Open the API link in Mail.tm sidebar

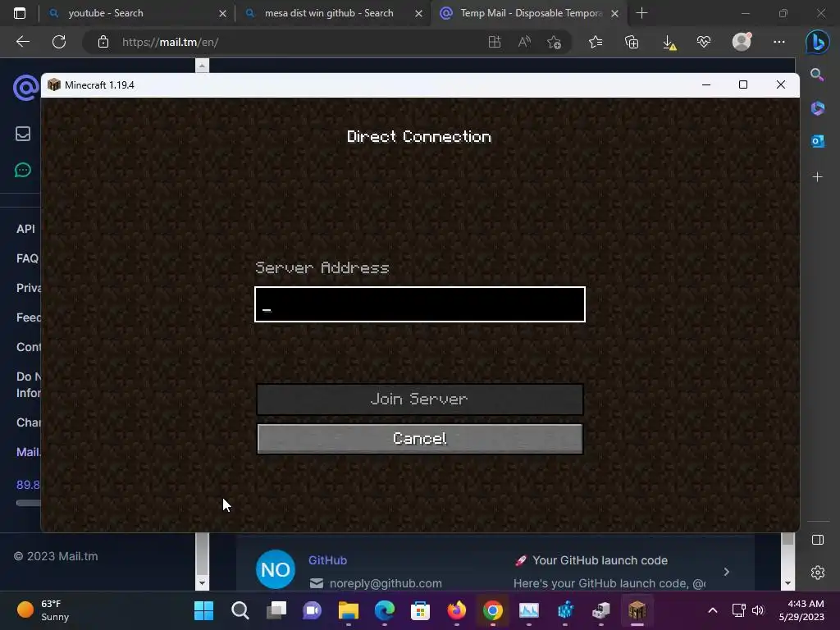point(25,229)
